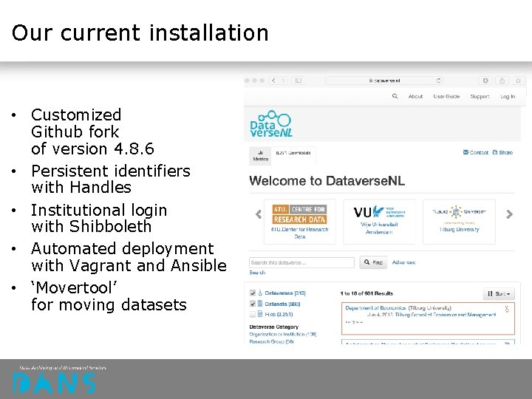This screenshot has height=399, width=532.
Task: Click the browser downloads icon in toolbar
Action: (x=485, y=81)
